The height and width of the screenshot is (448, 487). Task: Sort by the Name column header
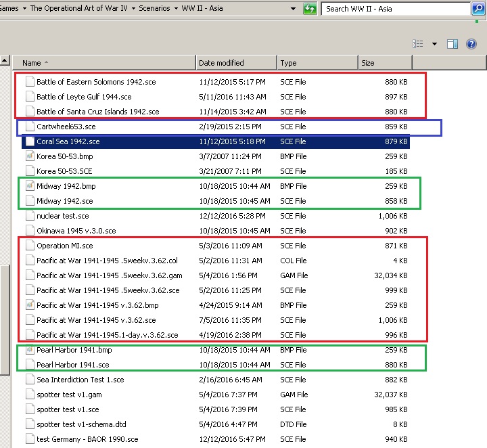pos(104,63)
